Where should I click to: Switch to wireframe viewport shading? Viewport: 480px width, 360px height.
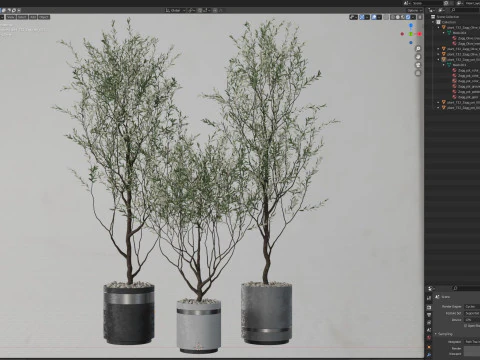click(393, 17)
